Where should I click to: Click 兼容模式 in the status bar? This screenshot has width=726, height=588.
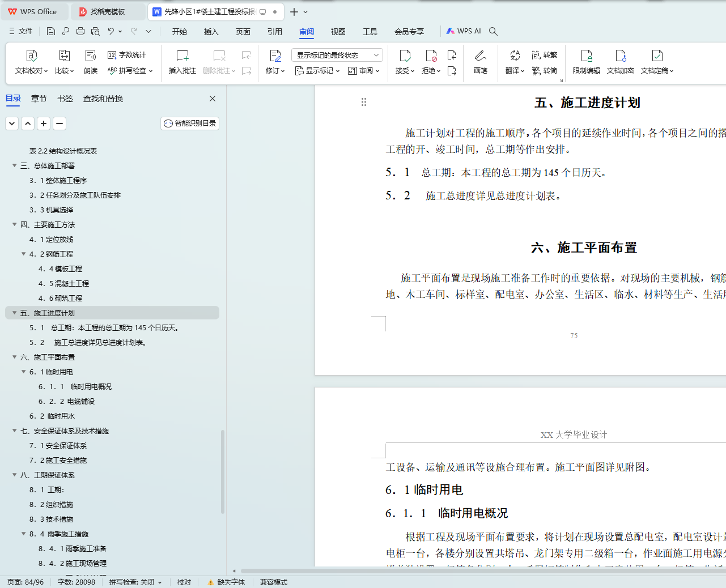pyautogui.click(x=274, y=582)
